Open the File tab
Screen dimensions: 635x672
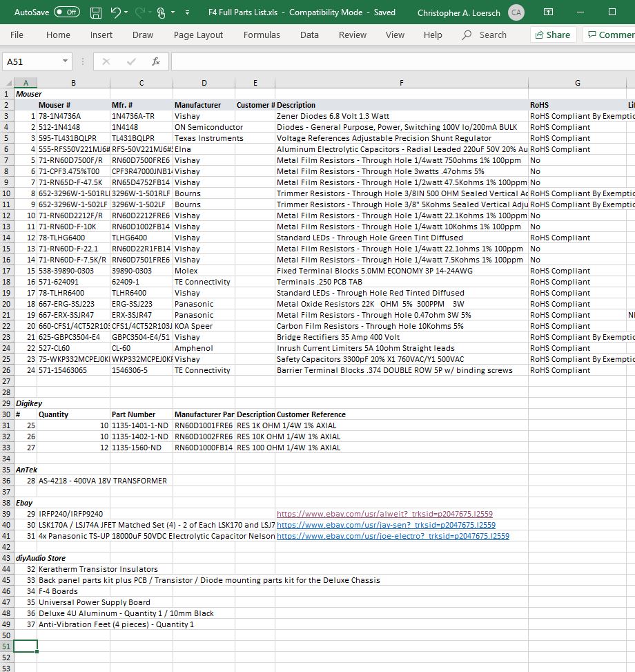[17, 35]
